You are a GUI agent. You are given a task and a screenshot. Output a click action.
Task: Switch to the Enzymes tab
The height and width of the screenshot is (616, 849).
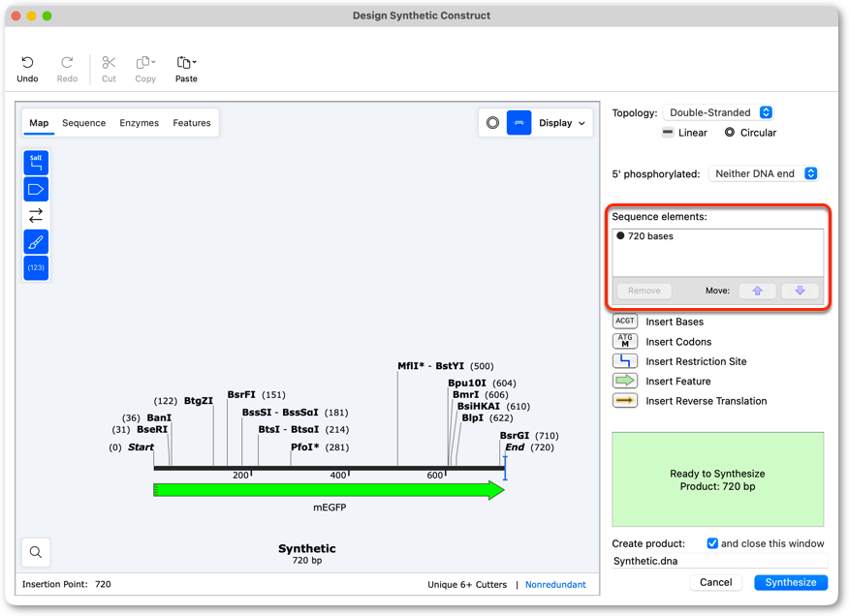click(140, 123)
